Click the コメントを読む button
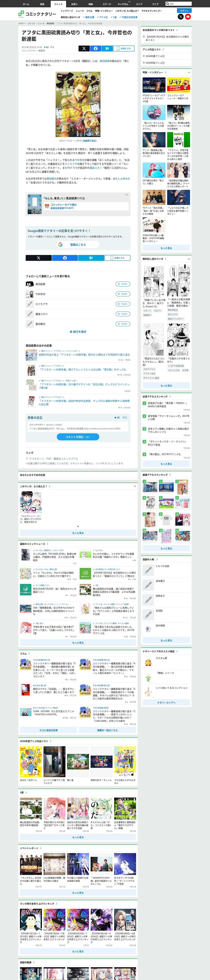Image resolution: width=210 pixels, height=980 pixels. (78, 437)
